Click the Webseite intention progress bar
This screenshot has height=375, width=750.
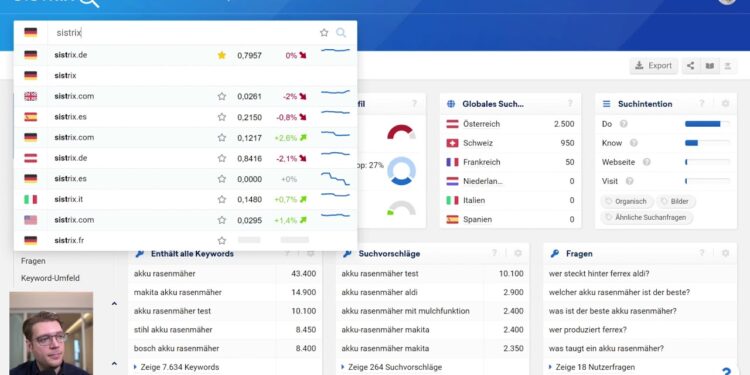(x=707, y=162)
